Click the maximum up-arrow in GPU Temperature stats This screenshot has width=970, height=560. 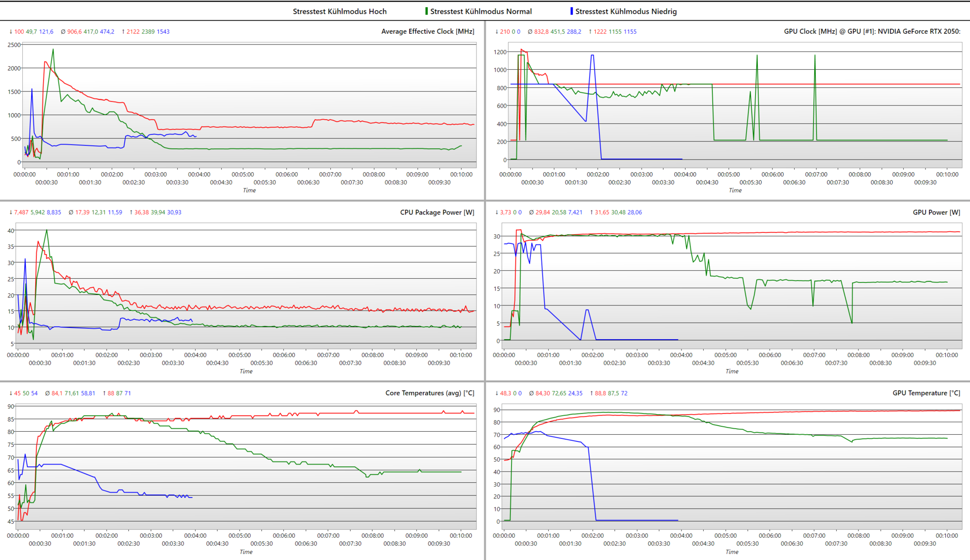[591, 393]
